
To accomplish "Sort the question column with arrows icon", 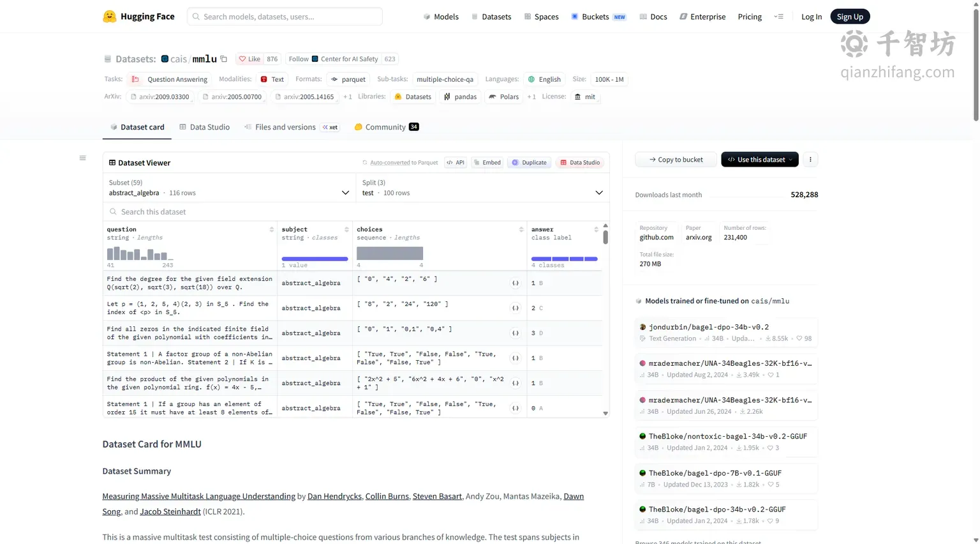I will [x=272, y=229].
